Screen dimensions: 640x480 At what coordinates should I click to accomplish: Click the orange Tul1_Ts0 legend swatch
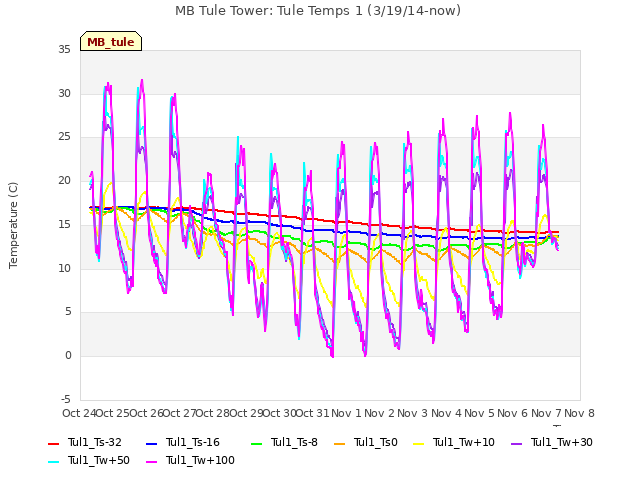point(339,443)
